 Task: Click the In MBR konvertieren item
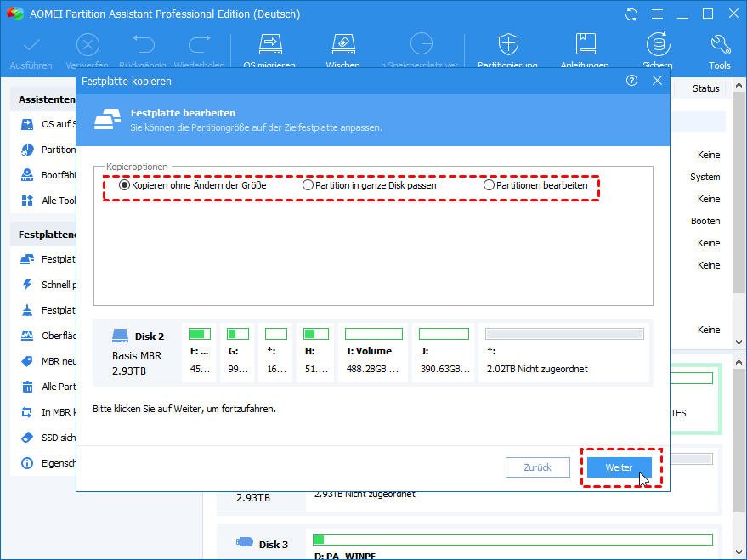pos(48,412)
